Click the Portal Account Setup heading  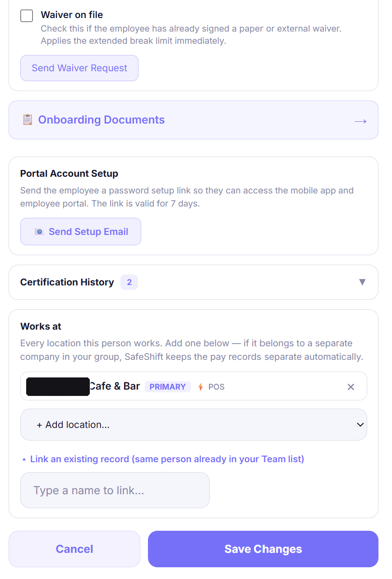(69, 174)
